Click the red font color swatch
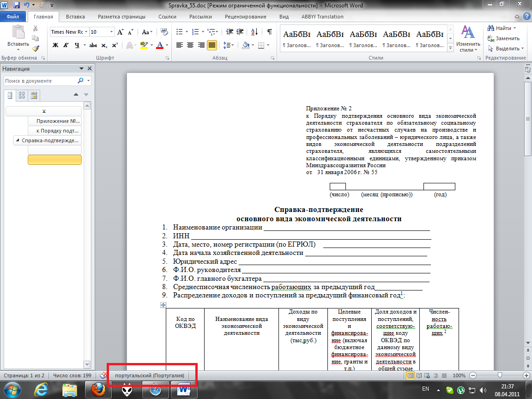Image resolution: width=532 pixels, height=399 pixels. click(x=160, y=45)
